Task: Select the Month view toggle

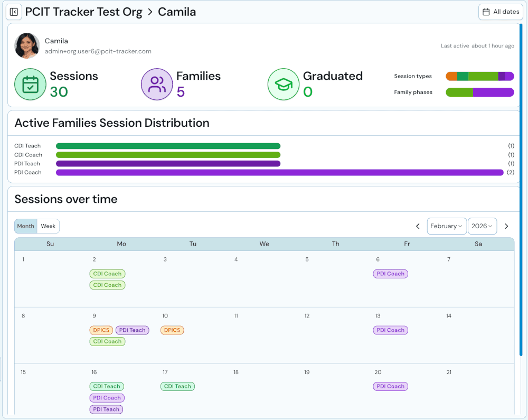Action: pos(25,226)
